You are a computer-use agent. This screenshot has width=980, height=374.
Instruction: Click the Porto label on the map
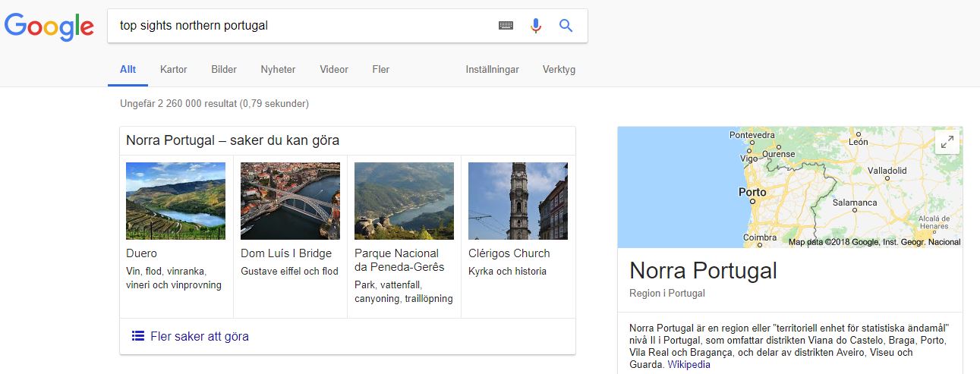tap(752, 193)
